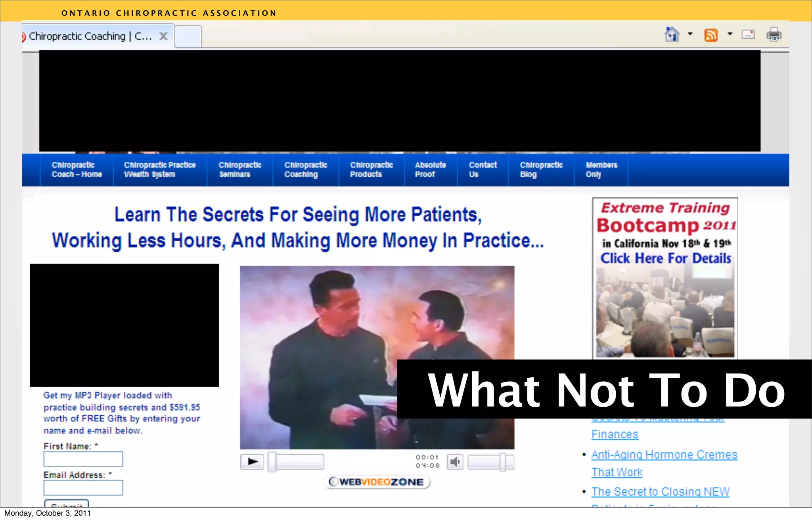Click the browser Home icon
812x520 pixels.
pyautogui.click(x=672, y=34)
